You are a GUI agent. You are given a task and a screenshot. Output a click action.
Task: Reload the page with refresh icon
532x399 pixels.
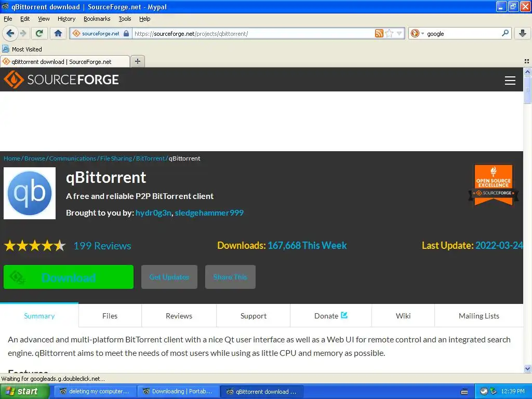39,33
